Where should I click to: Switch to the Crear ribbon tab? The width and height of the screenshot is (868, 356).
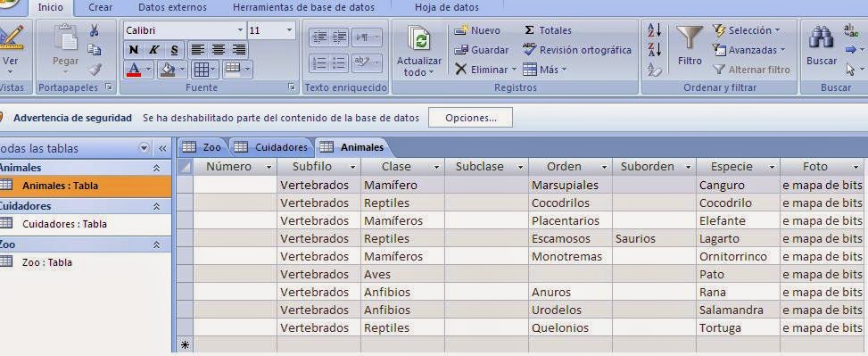pos(100,8)
